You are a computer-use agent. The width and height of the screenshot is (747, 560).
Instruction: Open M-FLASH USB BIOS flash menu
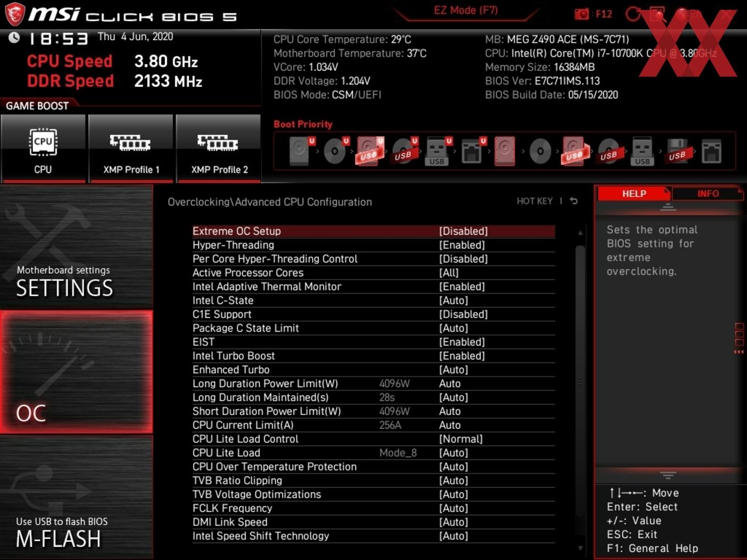coord(76,497)
